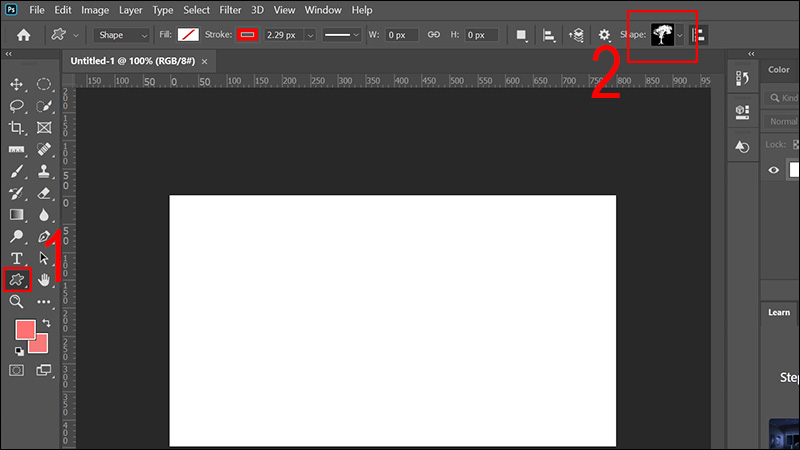Click the tree custom shape thumbnail
The height and width of the screenshot is (450, 800).
click(662, 35)
